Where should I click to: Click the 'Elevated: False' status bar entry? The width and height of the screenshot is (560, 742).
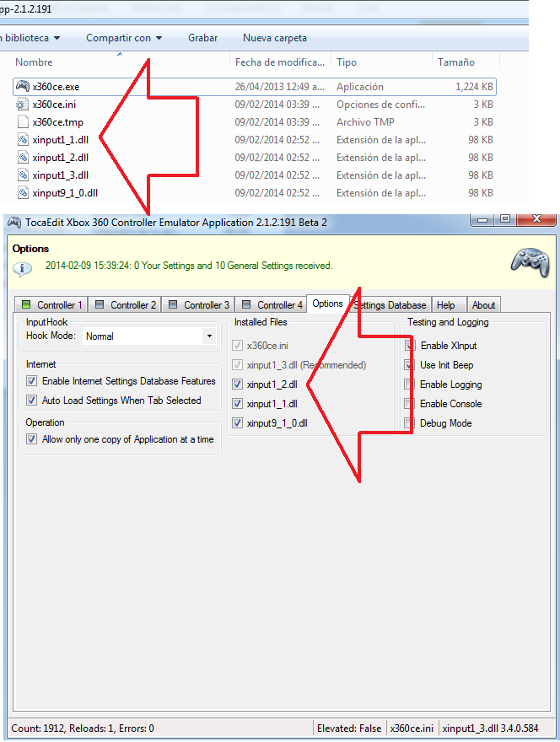click(349, 729)
